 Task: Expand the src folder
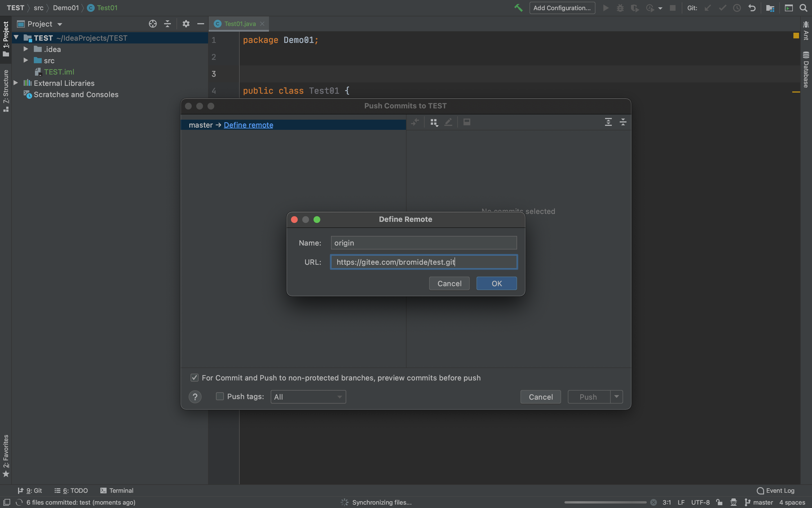pos(25,60)
